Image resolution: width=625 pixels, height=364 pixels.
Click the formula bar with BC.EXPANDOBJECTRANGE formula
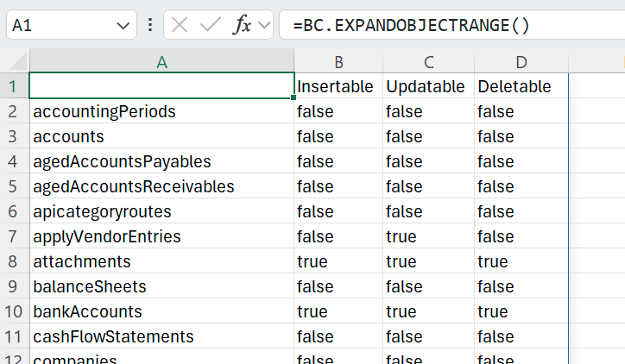[x=449, y=25]
